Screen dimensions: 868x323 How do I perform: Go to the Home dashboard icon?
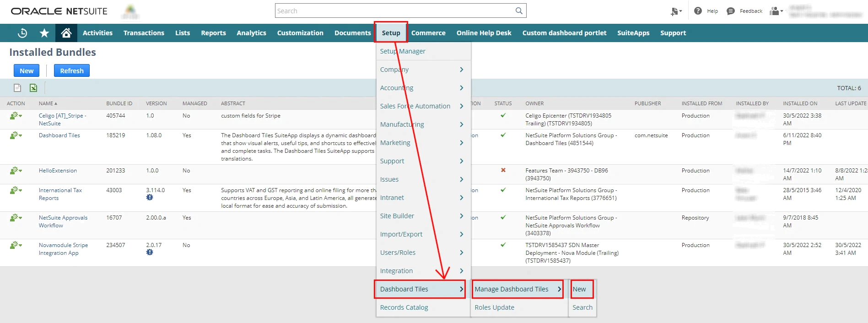pos(66,33)
